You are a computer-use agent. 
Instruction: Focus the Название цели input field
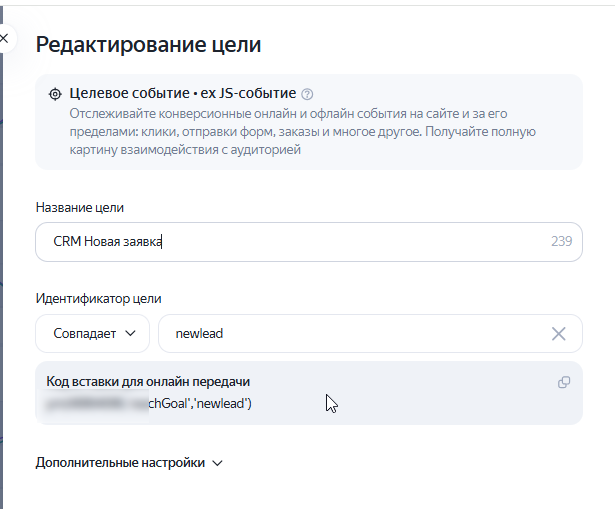(309, 242)
